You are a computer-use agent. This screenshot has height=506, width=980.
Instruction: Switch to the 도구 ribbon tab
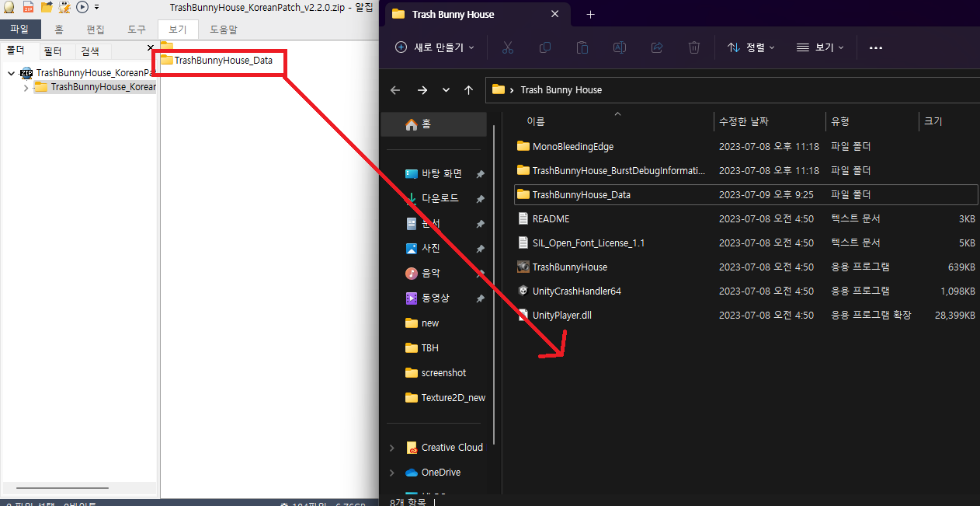137,30
